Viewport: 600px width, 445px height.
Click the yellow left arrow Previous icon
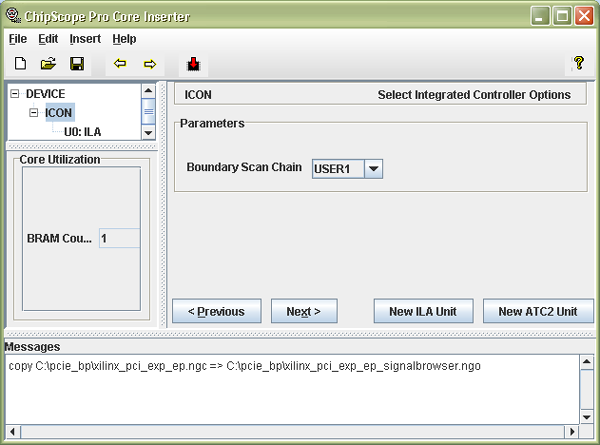click(120, 64)
